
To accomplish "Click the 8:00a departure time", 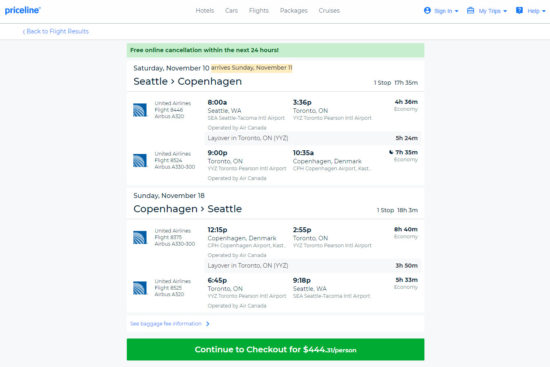I will [217, 102].
